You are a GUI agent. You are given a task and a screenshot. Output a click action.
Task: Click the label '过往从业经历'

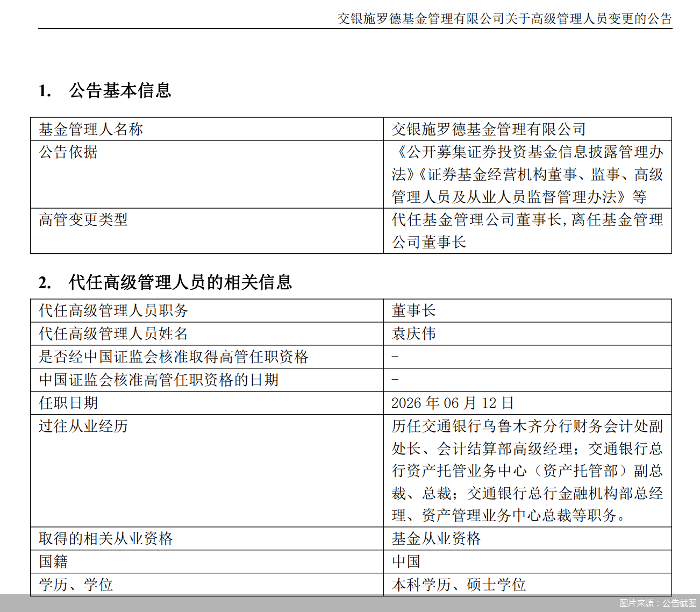83,426
